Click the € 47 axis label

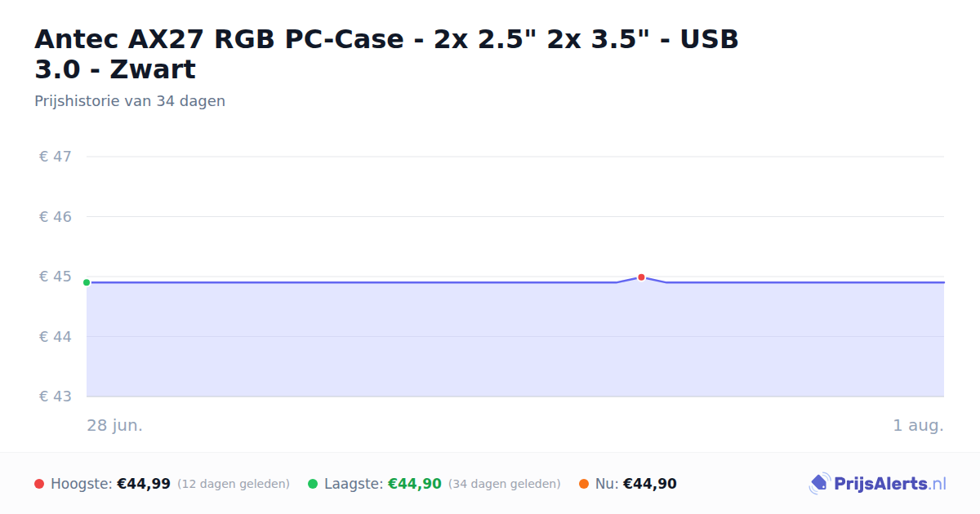tap(56, 157)
